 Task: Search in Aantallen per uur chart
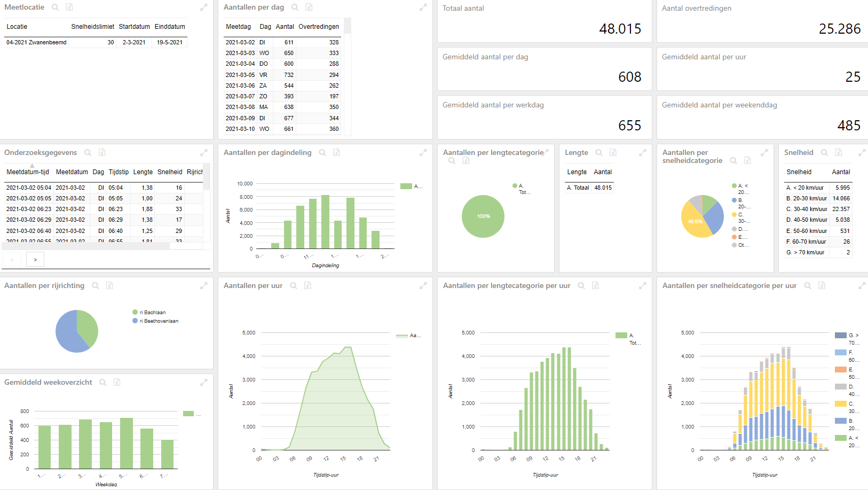pos(294,286)
